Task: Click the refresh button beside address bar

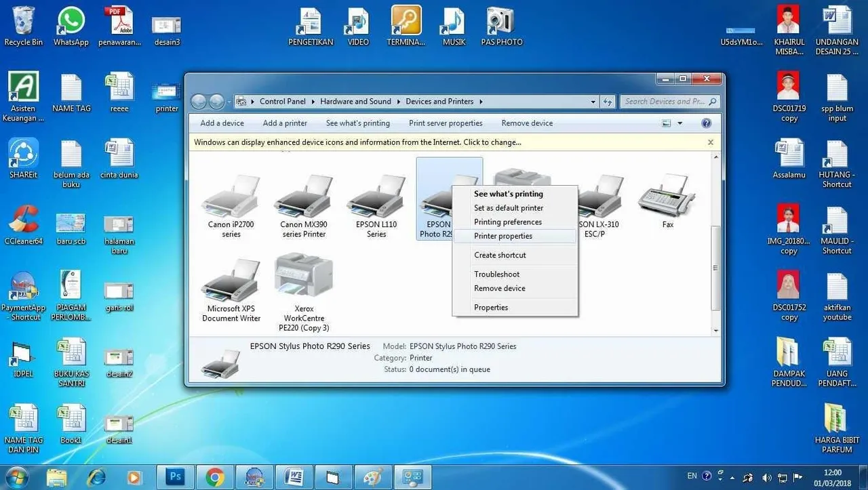Action: (608, 102)
